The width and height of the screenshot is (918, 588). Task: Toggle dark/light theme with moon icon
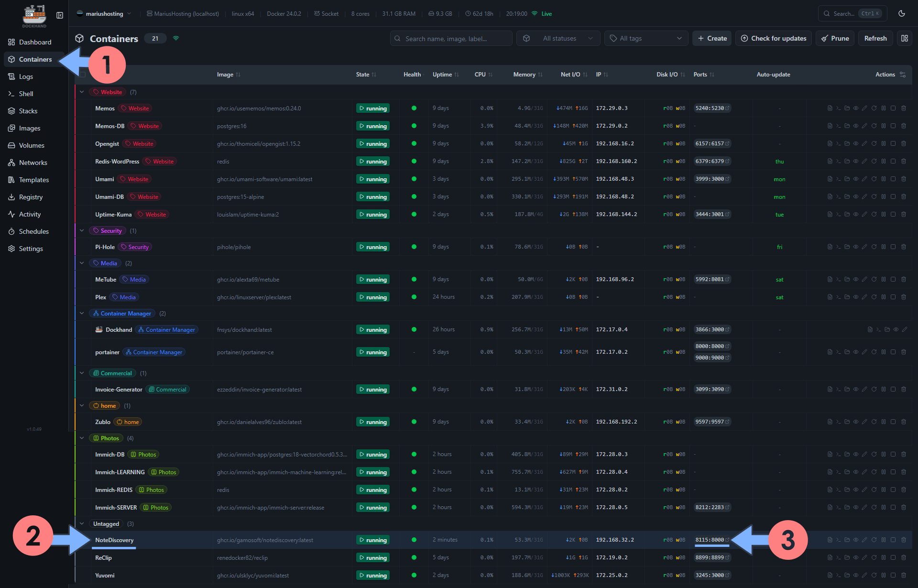point(902,13)
